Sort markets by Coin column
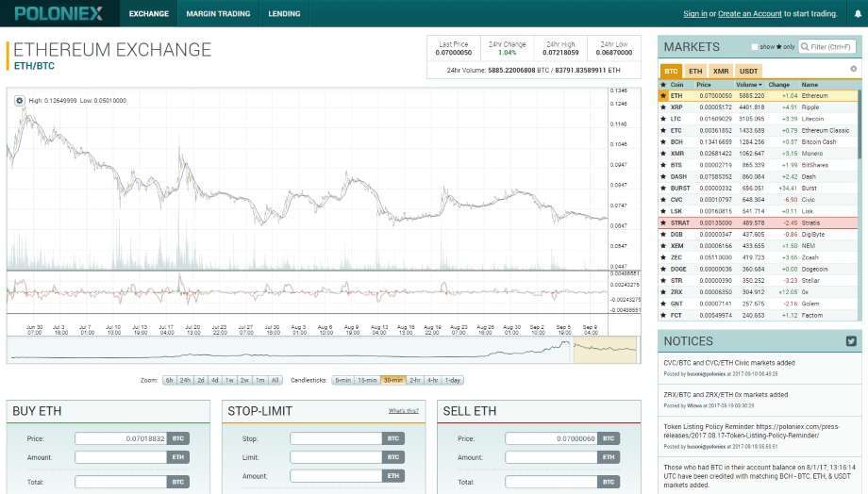 tap(677, 85)
